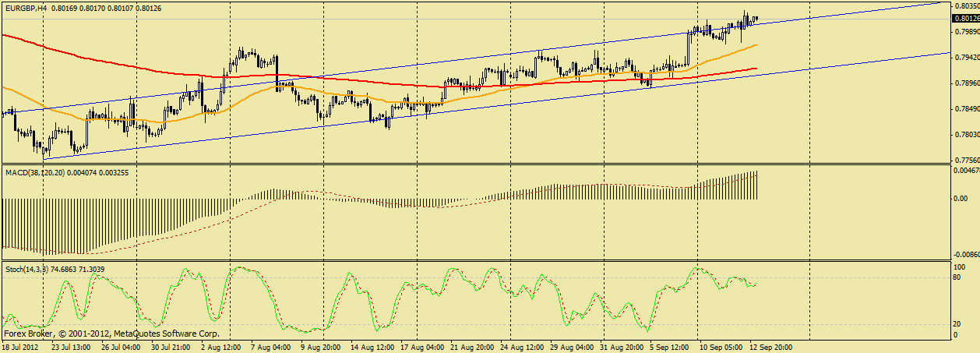980x353 pixels.
Task: Click the 2 Aug 12:00 time label
Action: (x=221, y=347)
